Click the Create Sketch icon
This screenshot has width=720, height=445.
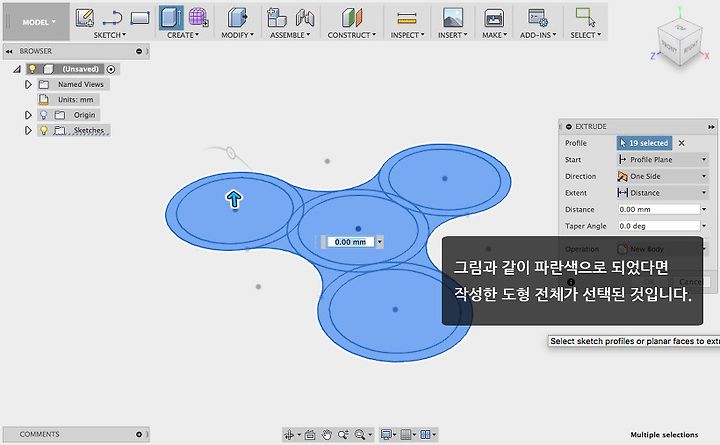[84, 18]
